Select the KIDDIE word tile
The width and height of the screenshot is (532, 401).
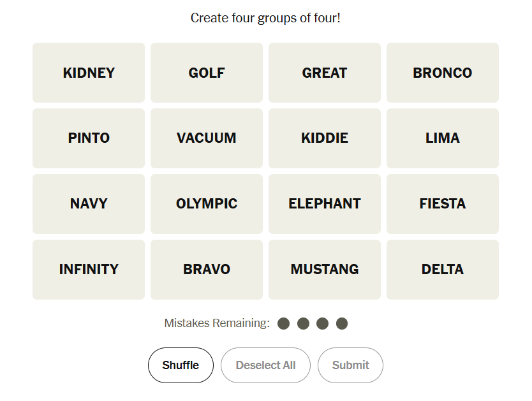click(x=325, y=138)
